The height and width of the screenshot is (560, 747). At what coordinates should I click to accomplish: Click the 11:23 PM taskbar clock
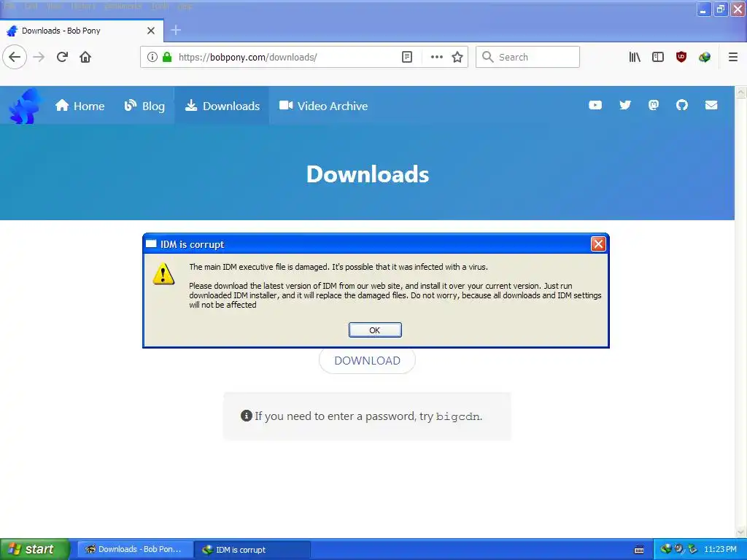pos(720,549)
